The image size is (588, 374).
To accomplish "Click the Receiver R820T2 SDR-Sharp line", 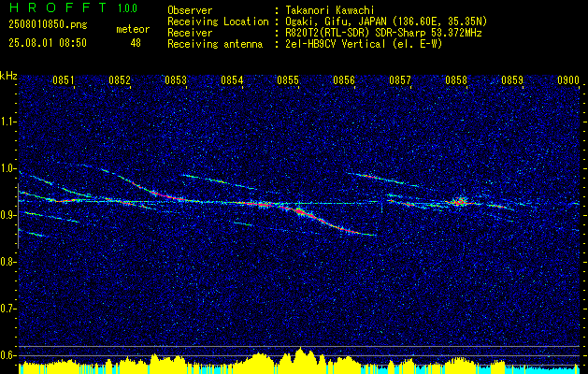I will [x=381, y=33].
